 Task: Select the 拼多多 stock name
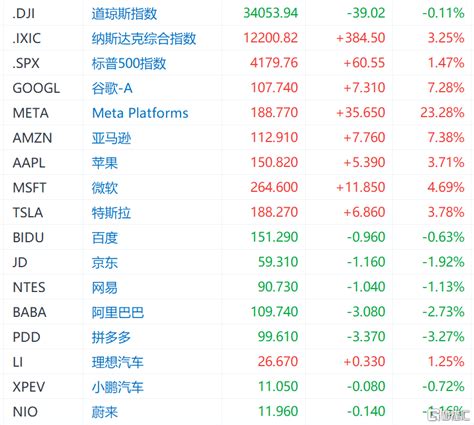(111, 337)
